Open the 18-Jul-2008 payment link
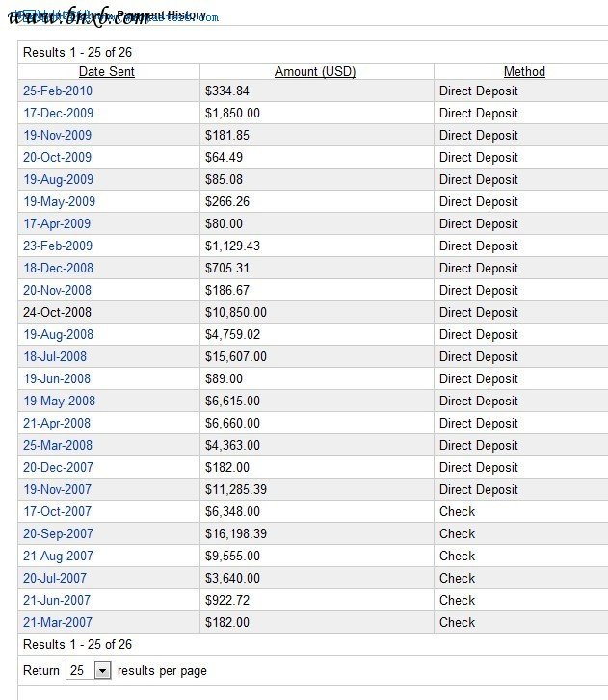The width and height of the screenshot is (608, 700). point(57,356)
